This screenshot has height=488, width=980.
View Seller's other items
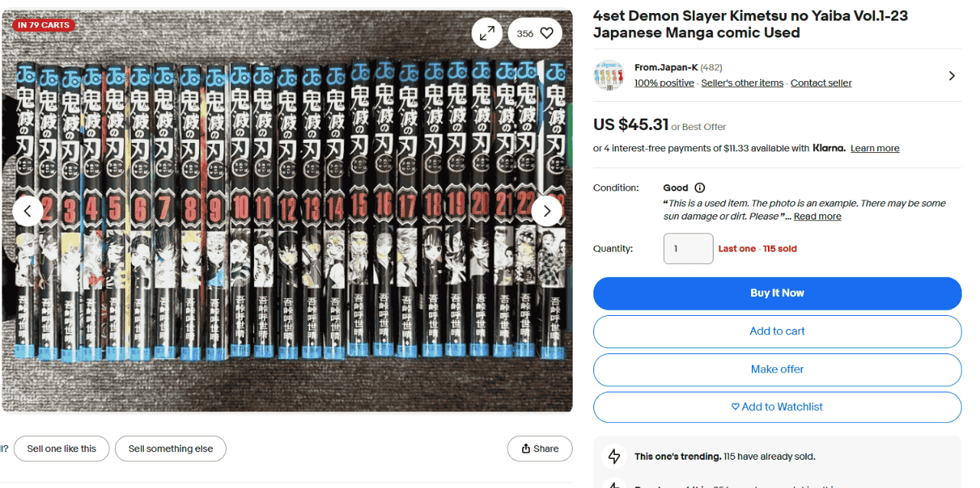coord(742,83)
